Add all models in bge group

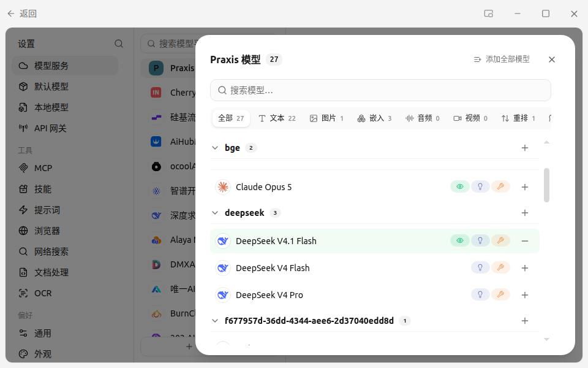click(x=525, y=148)
